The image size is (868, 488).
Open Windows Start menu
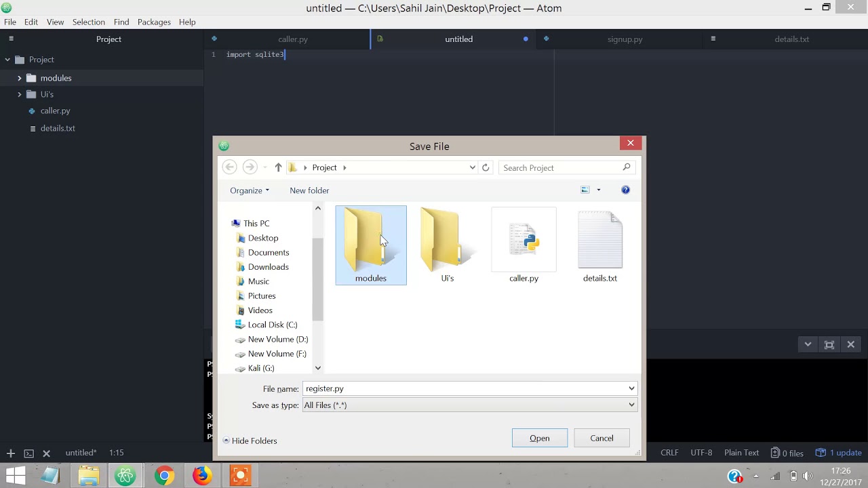point(15,476)
